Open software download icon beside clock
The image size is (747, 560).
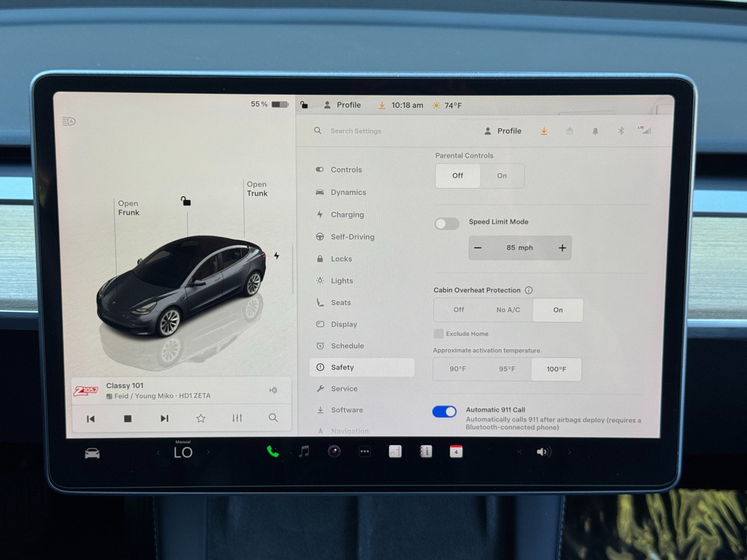[382, 105]
